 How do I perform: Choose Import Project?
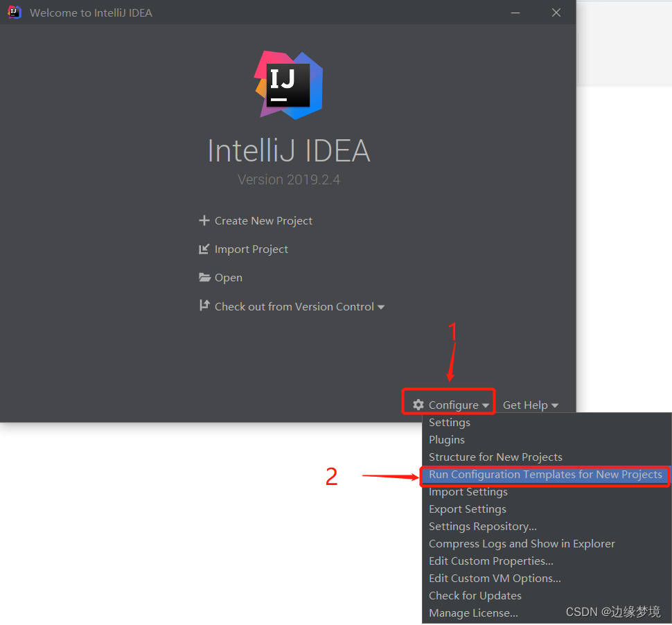251,249
